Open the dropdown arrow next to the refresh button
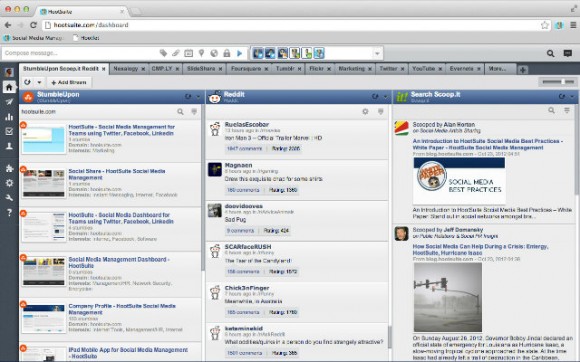The height and width of the screenshot is (362, 580). [39, 82]
